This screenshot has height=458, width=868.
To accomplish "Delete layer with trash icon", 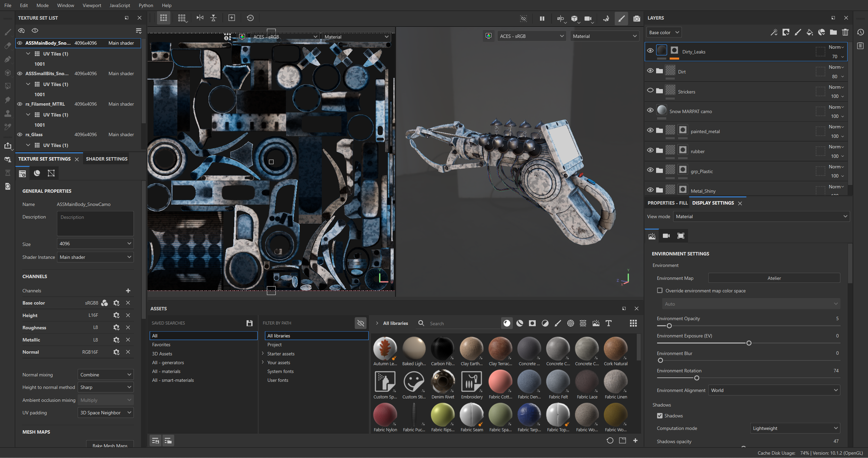I will [845, 32].
